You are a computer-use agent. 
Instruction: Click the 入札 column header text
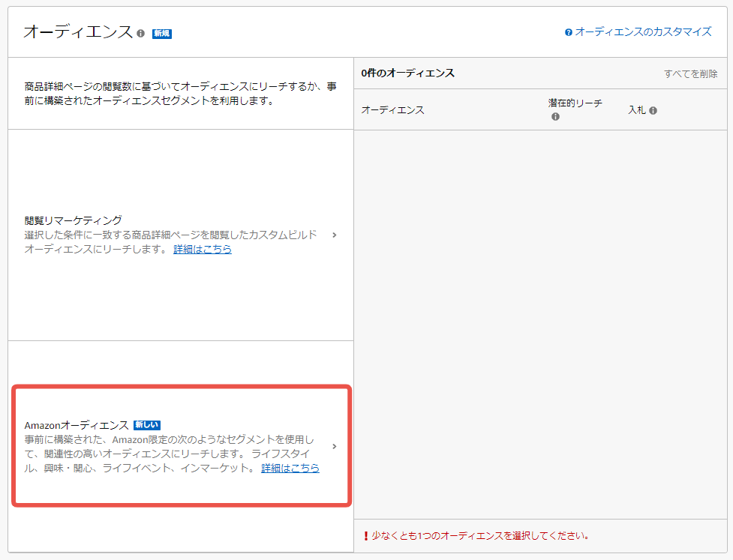pyautogui.click(x=637, y=110)
